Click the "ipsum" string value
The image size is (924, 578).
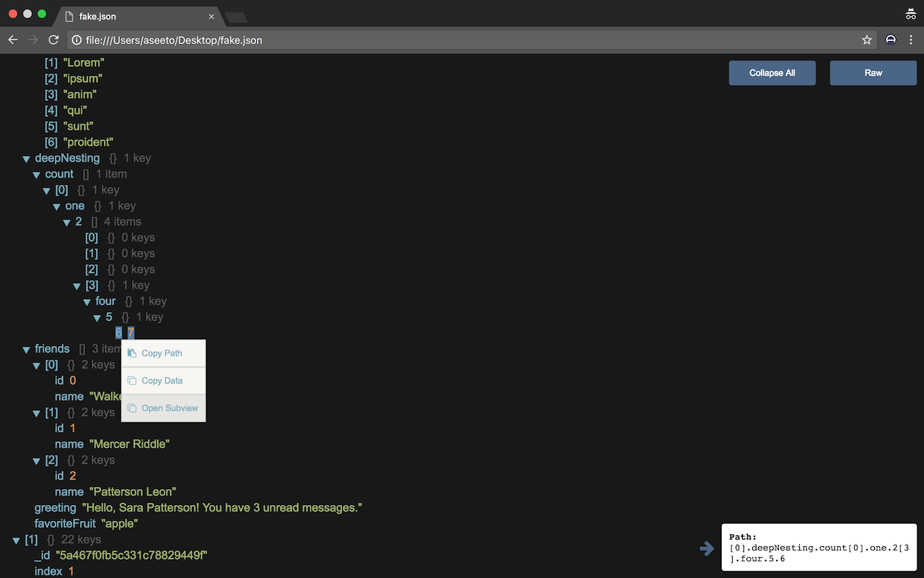pyautogui.click(x=83, y=79)
